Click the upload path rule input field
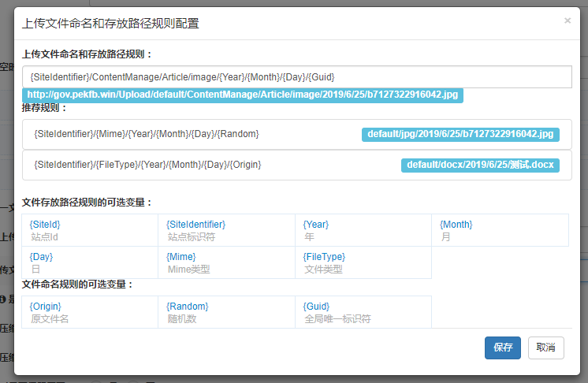The width and height of the screenshot is (588, 383). click(x=296, y=76)
